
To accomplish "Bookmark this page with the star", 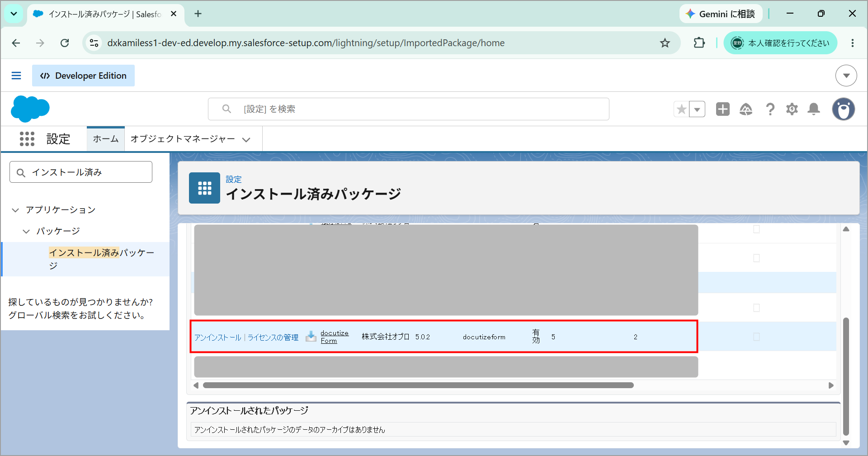I will coord(665,43).
